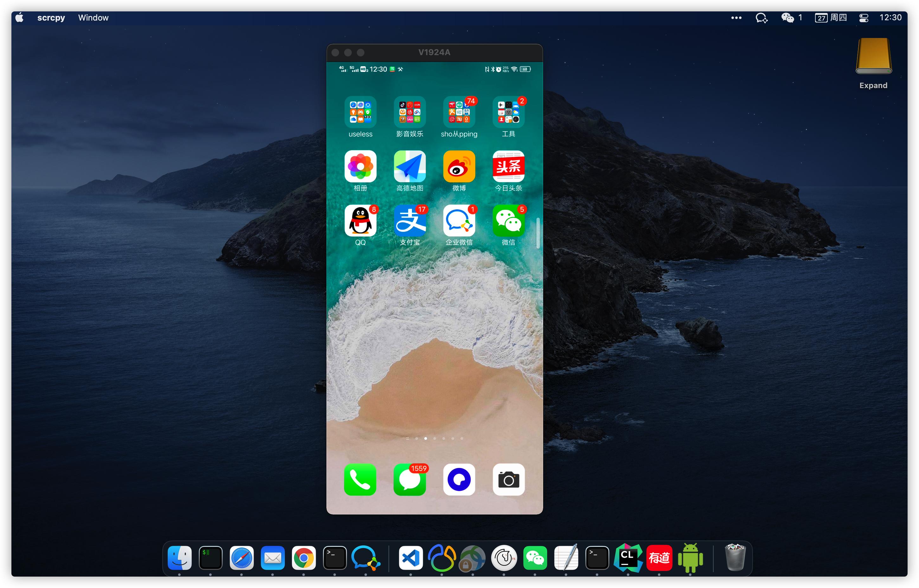The width and height of the screenshot is (919, 588).
Task: Launch the QQ penguin app
Action: tap(360, 221)
